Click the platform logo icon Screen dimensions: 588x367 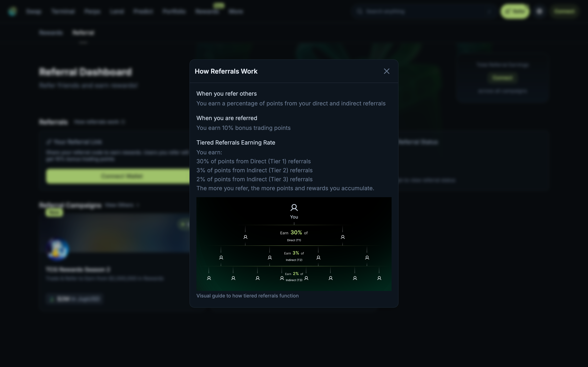click(x=12, y=11)
